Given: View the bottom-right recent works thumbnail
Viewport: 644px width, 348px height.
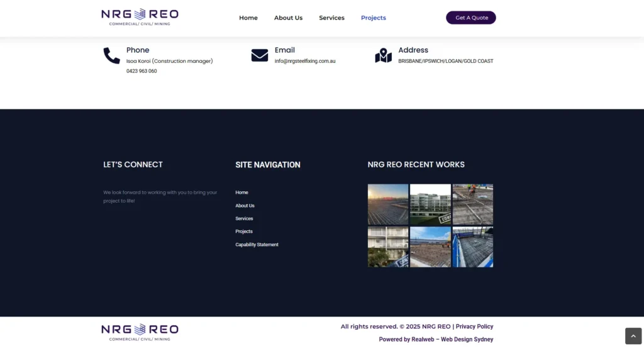Looking at the screenshot, I should tap(473, 247).
